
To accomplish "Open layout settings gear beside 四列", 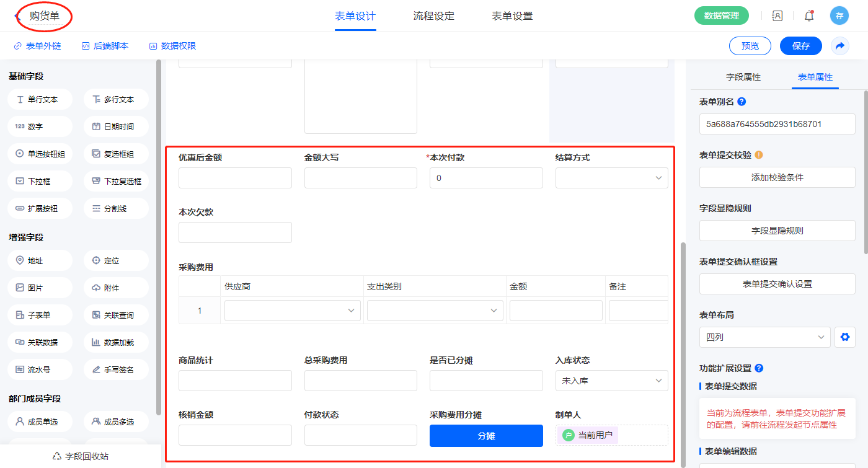I will tap(844, 338).
